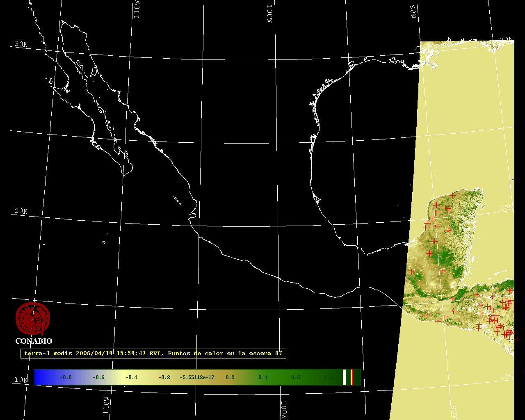Click the white stripe at the color bar's end
Image resolution: width=525 pixels, height=420 pixels.
(345, 377)
